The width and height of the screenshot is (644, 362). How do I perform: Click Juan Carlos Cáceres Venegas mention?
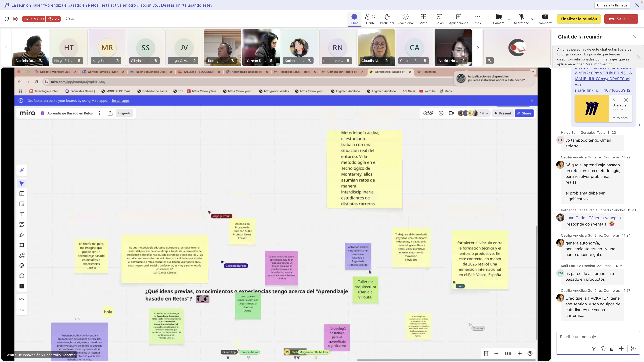click(593, 218)
